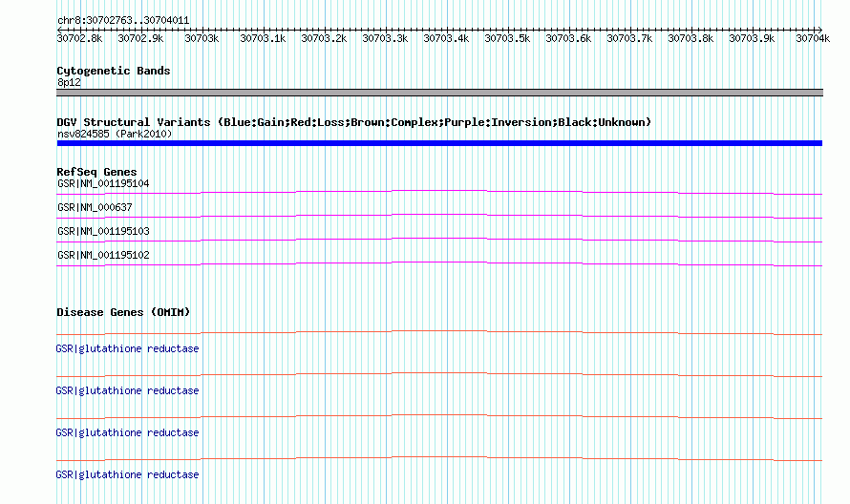
Task: Open the first GSR|glutathione reductase link
Action: (x=127, y=348)
